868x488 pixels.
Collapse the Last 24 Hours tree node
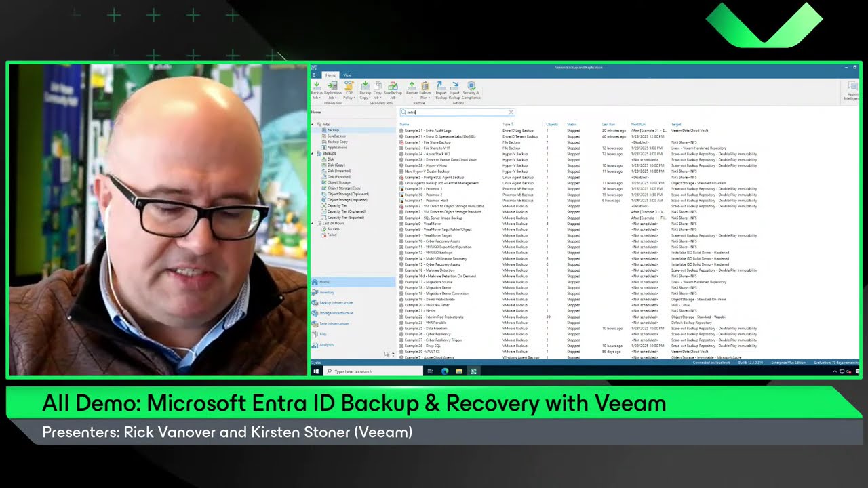pos(313,223)
